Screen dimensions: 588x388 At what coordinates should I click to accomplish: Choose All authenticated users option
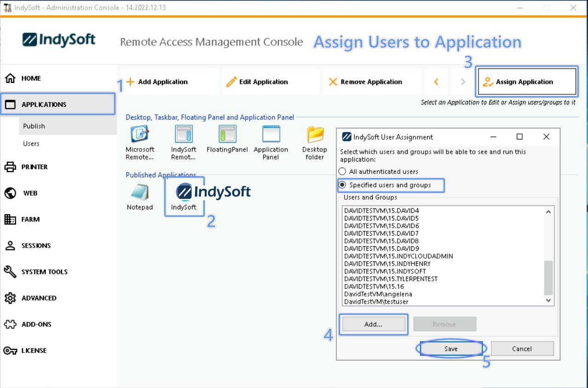point(379,171)
